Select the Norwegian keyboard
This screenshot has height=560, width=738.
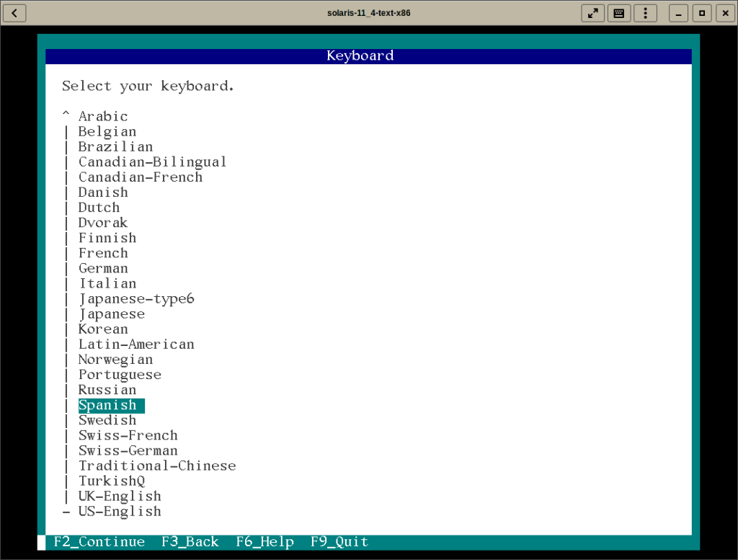pyautogui.click(x=115, y=359)
